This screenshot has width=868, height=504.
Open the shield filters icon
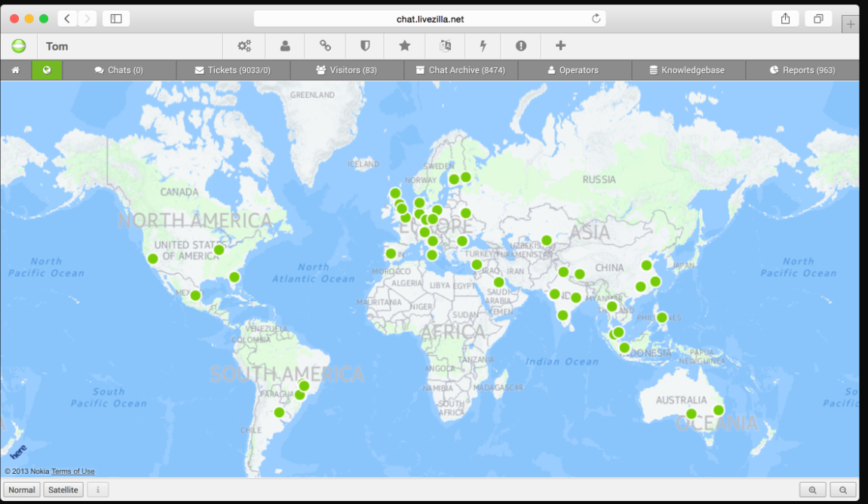(365, 46)
